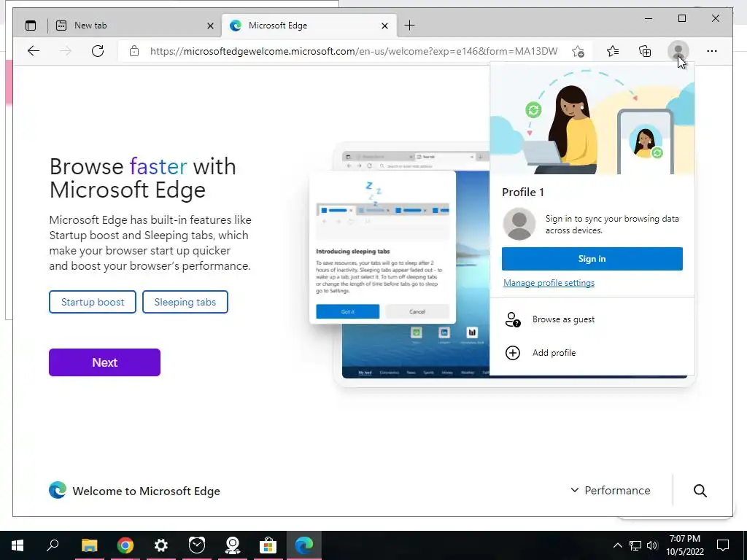
Task: Click the purple Next button
Action: 104,362
